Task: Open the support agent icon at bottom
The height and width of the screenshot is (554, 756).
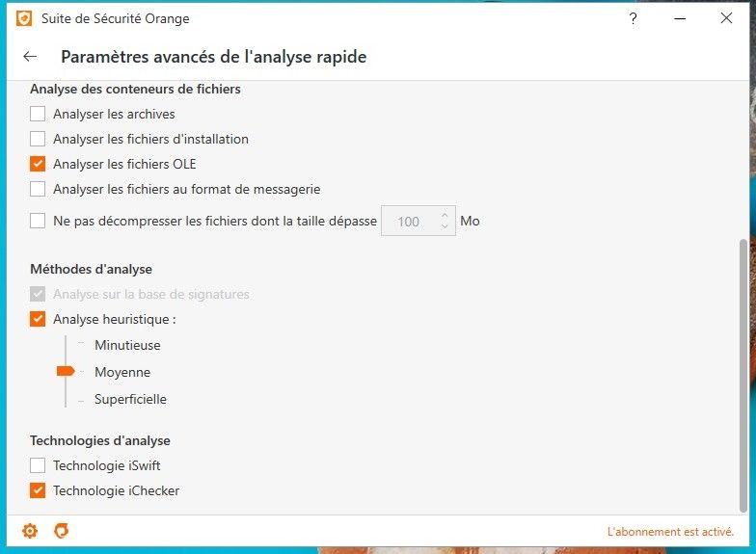Action: click(62, 531)
